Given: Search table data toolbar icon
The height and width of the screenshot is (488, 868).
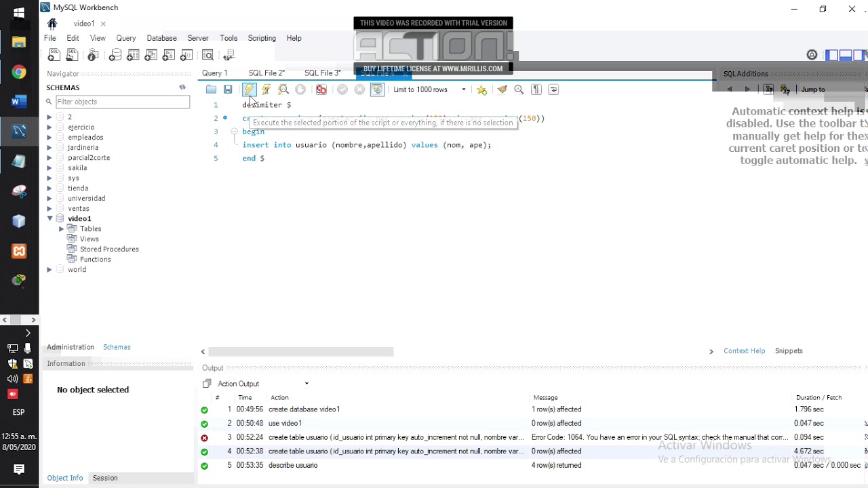Looking at the screenshot, I should [x=208, y=55].
